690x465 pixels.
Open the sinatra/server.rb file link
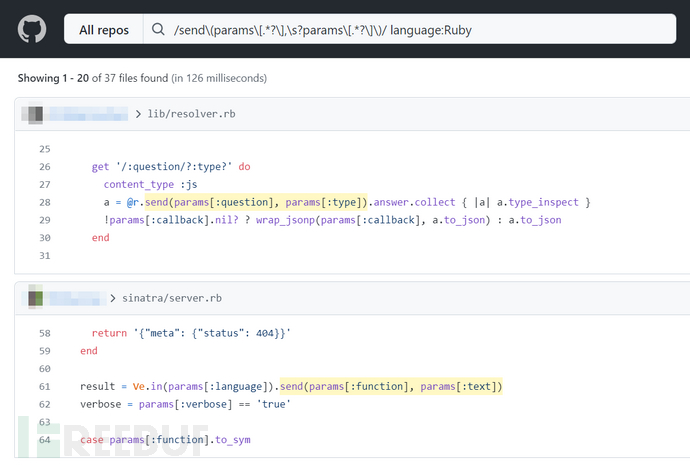[172, 298]
